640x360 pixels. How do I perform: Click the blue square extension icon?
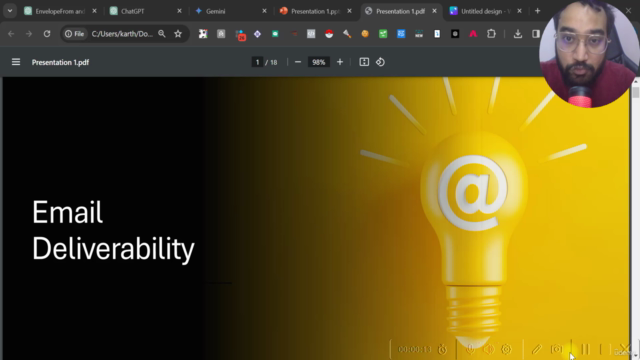401,34
